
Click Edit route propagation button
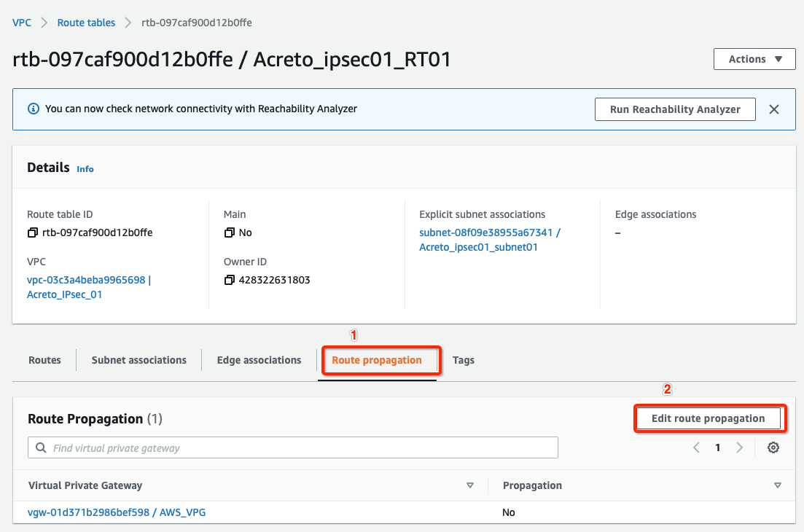pyautogui.click(x=708, y=418)
